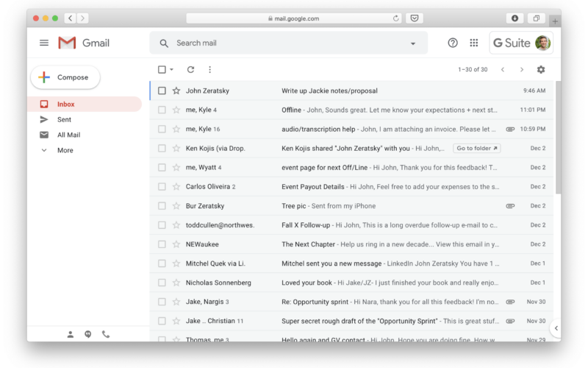Screen dimensions: 588x368
Task: Click in the Search mail field
Action: click(x=287, y=43)
